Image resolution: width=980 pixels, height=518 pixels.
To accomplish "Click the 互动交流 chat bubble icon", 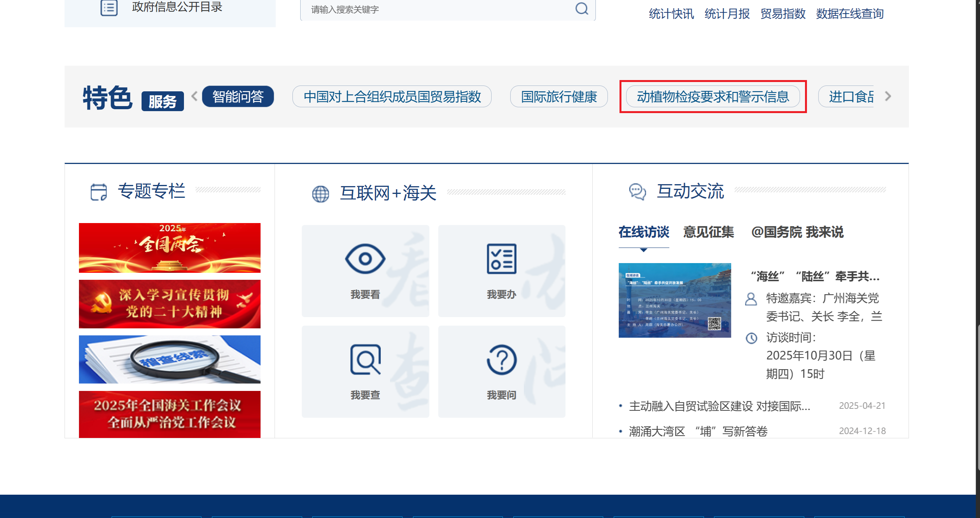I will point(637,192).
